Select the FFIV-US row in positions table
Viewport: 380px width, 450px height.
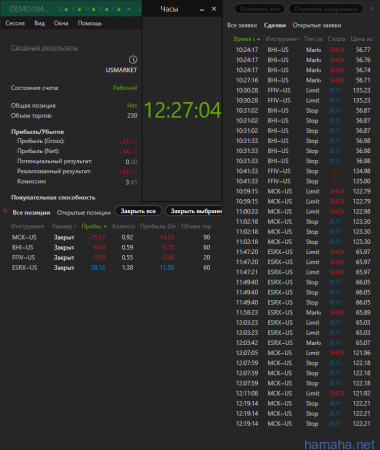point(111,257)
